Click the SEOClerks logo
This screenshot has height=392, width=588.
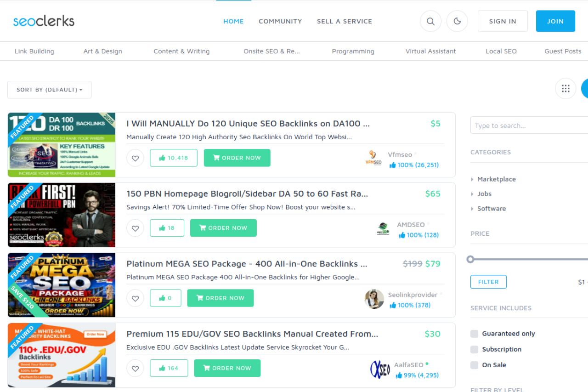[x=44, y=21]
